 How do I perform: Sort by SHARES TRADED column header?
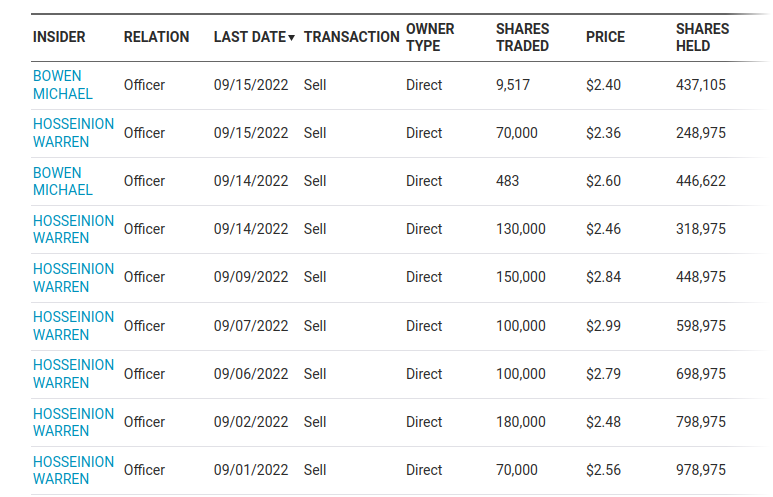point(523,37)
